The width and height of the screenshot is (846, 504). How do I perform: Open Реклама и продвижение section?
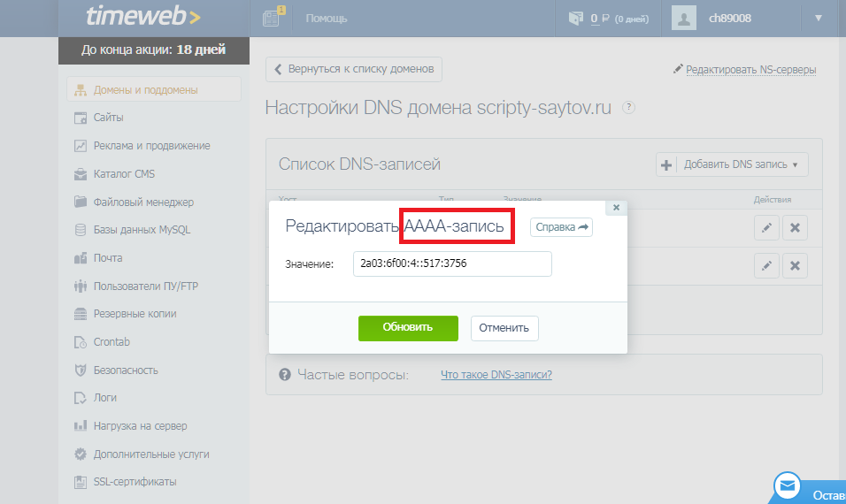click(x=151, y=146)
